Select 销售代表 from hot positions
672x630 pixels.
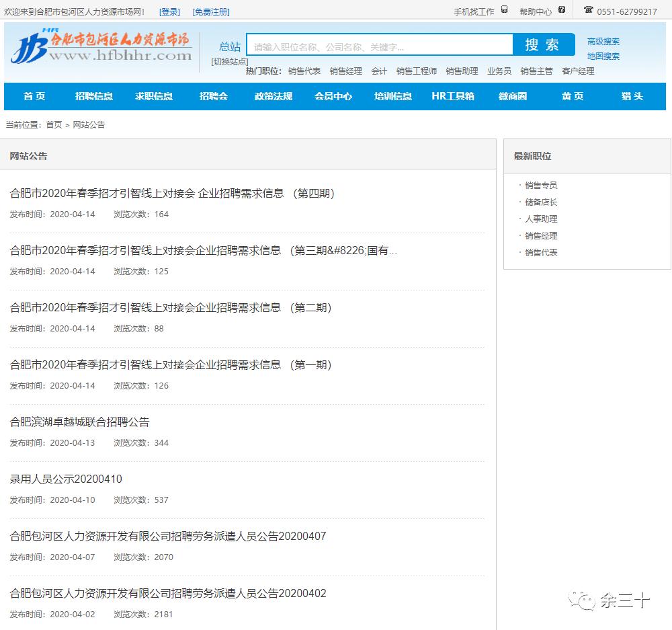[305, 71]
